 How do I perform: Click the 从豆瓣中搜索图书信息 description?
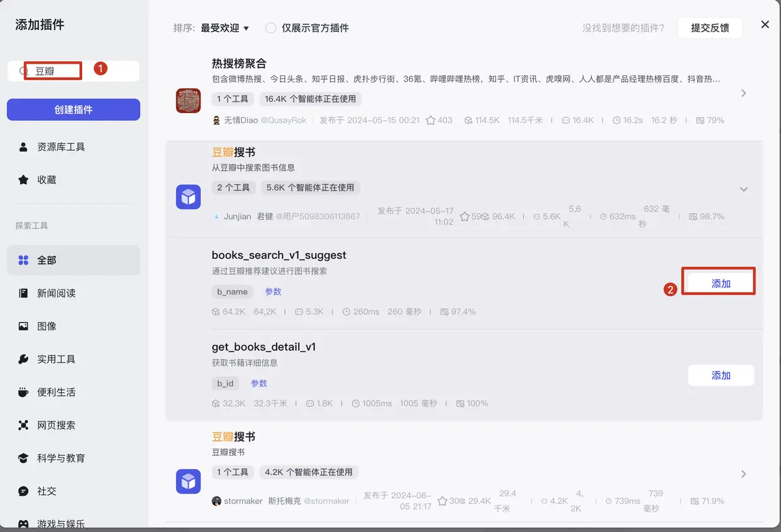253,168
